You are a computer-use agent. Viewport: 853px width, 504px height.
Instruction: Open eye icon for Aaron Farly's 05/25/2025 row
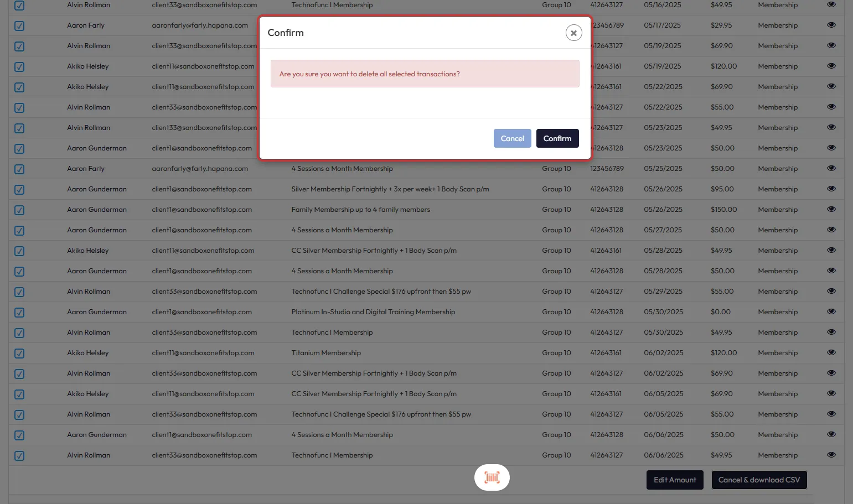(x=831, y=169)
